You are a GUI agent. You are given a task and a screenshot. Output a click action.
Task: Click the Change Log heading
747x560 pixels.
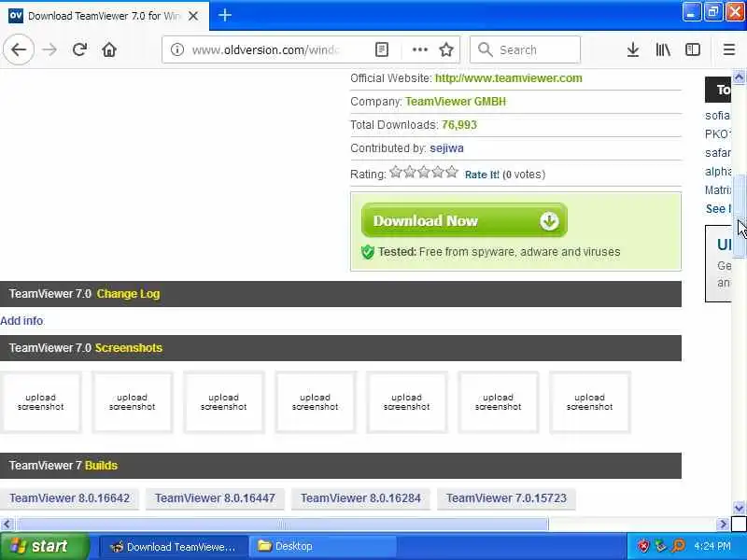pos(128,294)
